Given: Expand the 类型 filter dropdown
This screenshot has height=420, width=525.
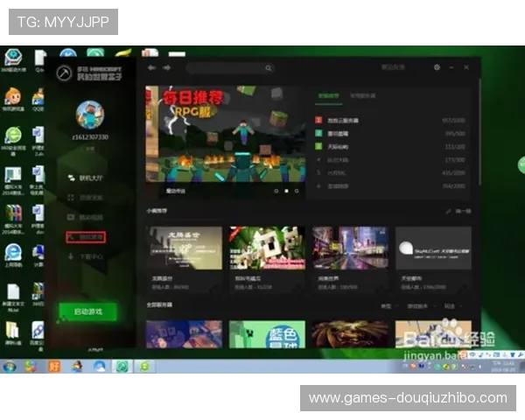Looking at the screenshot, I should click(389, 306).
